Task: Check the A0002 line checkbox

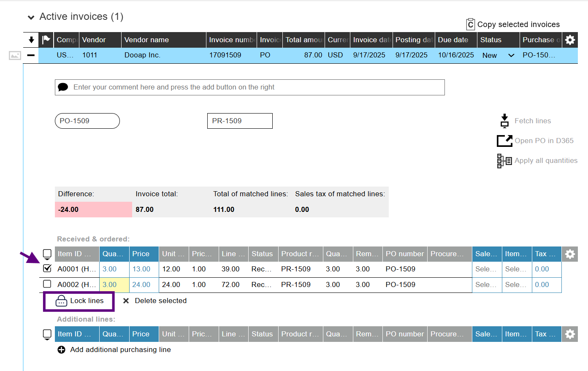Action: click(47, 284)
